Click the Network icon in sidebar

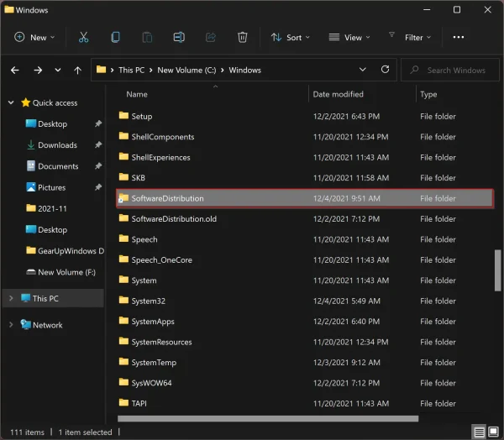pyautogui.click(x=26, y=325)
